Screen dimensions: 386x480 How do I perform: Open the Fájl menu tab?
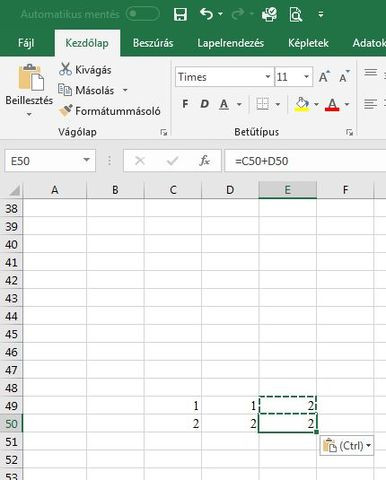26,43
